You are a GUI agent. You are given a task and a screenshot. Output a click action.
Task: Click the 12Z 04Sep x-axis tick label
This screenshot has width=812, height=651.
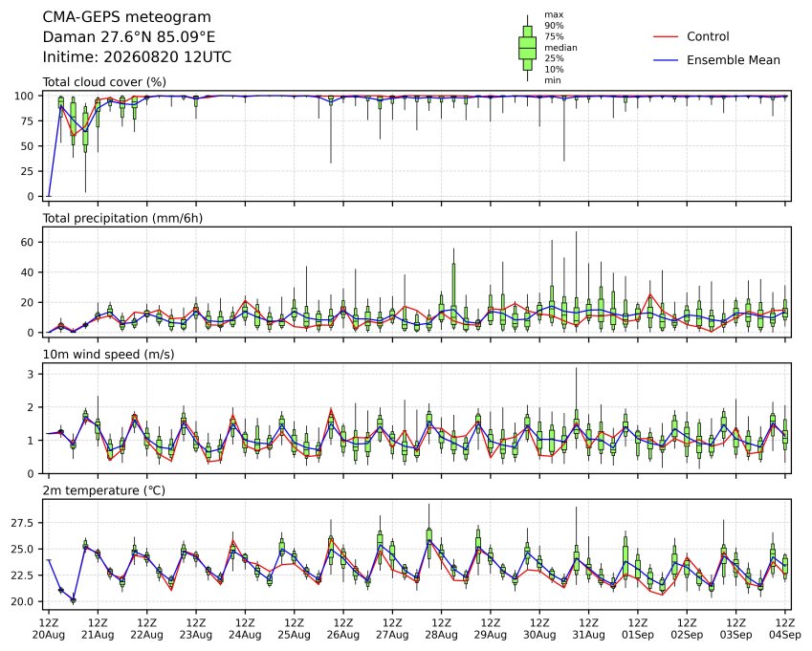[x=784, y=628]
